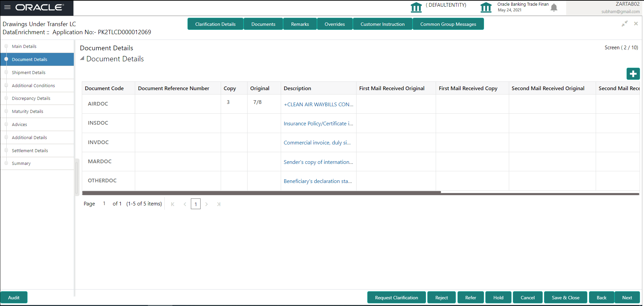Collapse the Document Details section triangle
This screenshot has width=644, height=306.
point(82,58)
